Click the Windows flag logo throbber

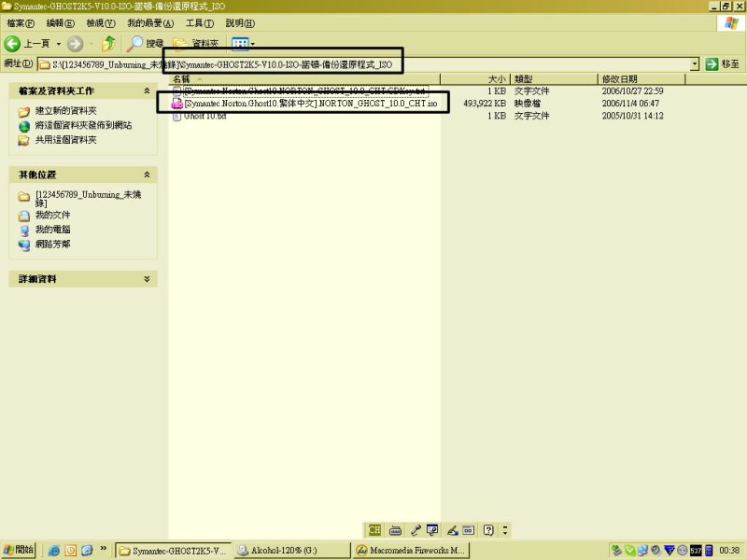[730, 22]
